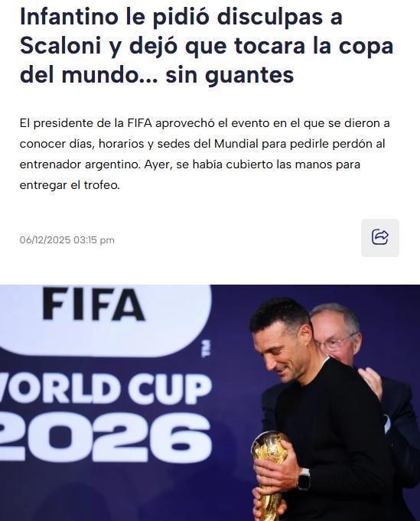Open the article's main photo

[x=210, y=402]
